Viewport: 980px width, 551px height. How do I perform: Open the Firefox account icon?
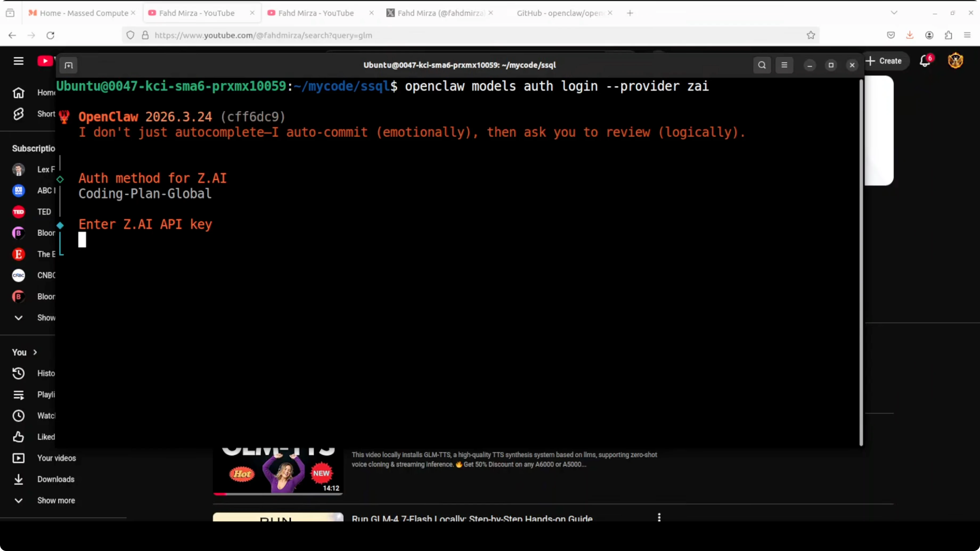[929, 35]
